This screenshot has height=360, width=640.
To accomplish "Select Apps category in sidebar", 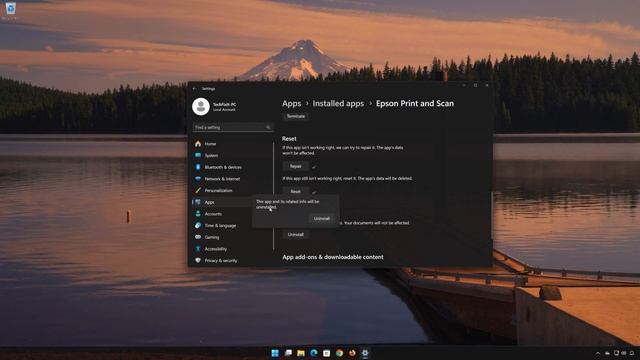I will click(222, 202).
